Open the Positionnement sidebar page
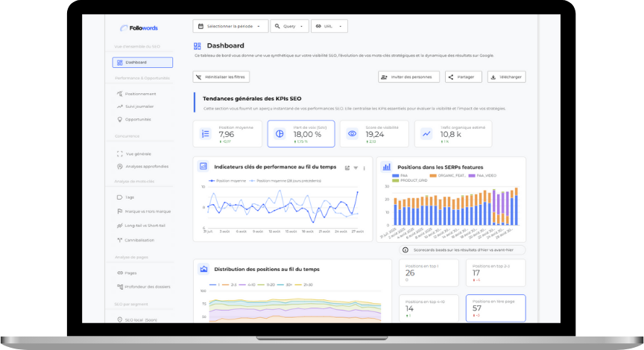 pyautogui.click(x=140, y=94)
